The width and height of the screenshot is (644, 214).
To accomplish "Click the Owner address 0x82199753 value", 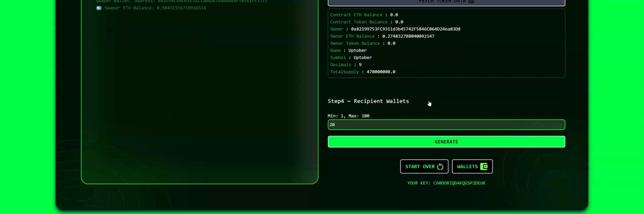I will click(x=405, y=29).
